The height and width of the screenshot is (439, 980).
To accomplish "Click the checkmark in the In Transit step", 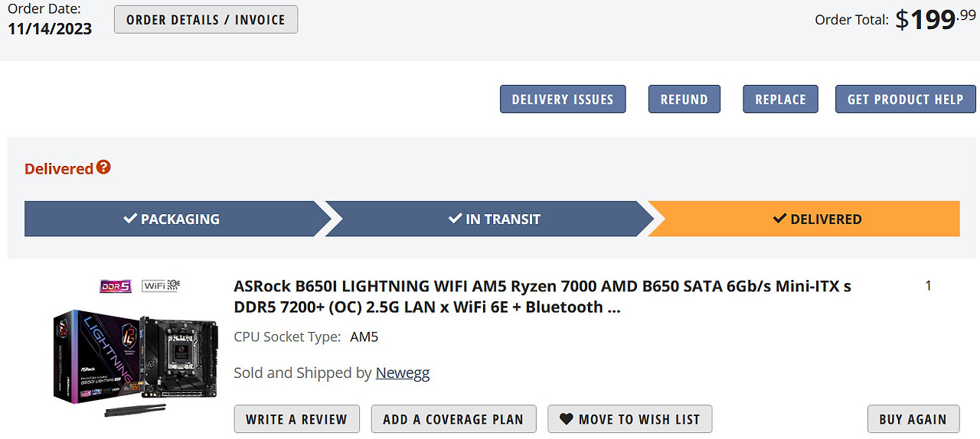I will point(455,219).
